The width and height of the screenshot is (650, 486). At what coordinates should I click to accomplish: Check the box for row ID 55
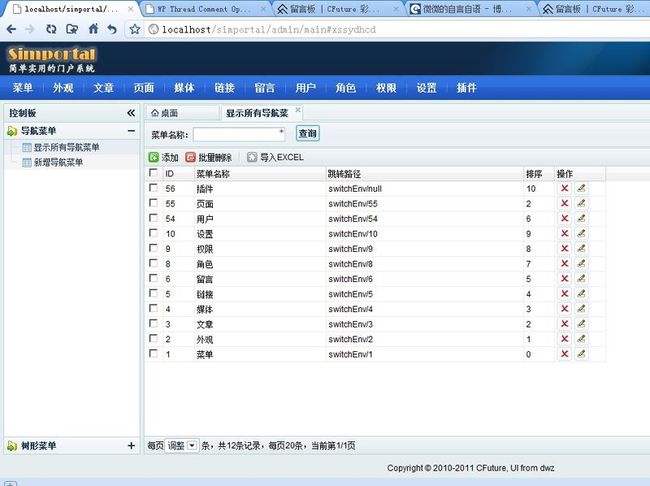pos(153,203)
